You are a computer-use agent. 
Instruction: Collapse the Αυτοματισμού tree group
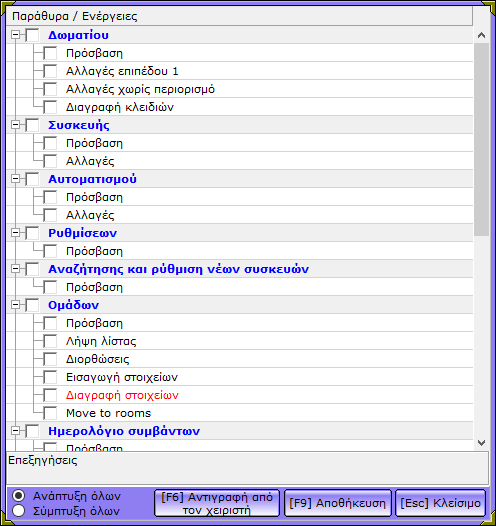click(15, 178)
